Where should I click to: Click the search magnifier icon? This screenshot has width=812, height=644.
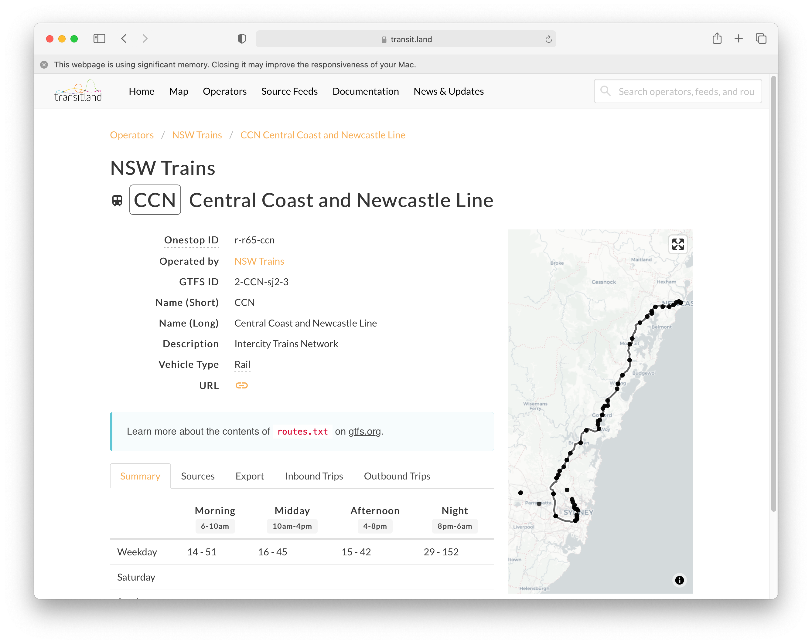click(x=606, y=91)
